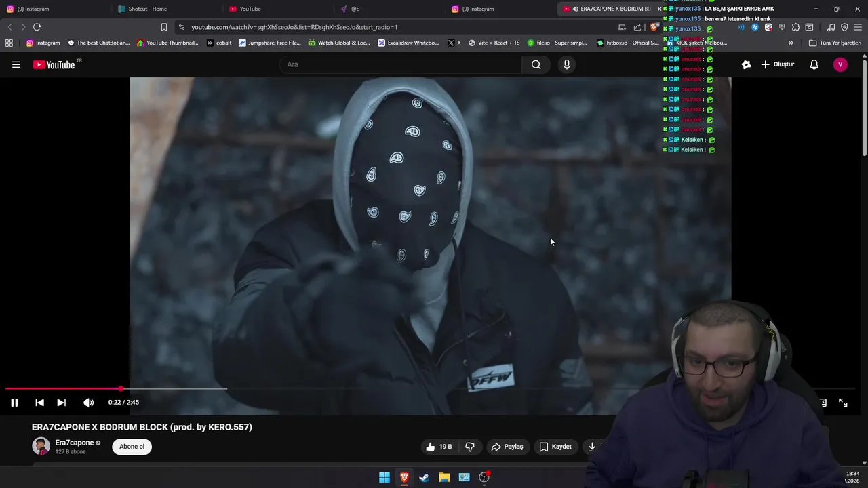Like the video with 19 B likes
868x488 pixels.
439,447
